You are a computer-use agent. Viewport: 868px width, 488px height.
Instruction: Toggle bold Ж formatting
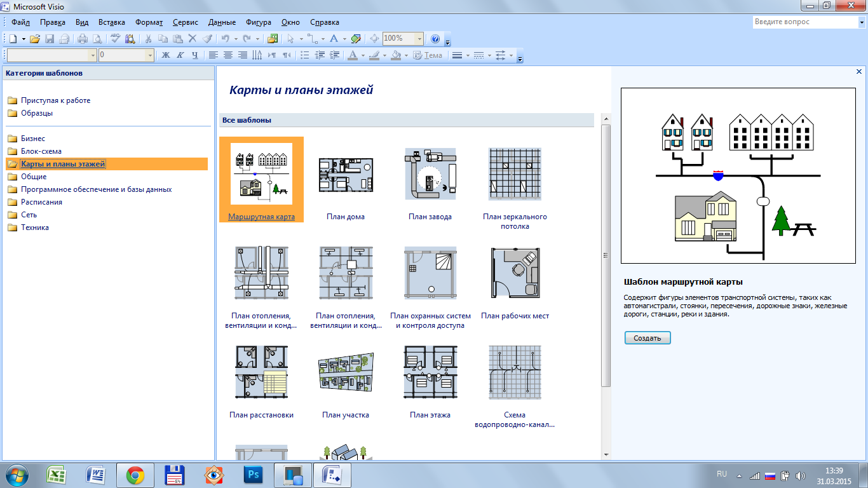coord(166,55)
